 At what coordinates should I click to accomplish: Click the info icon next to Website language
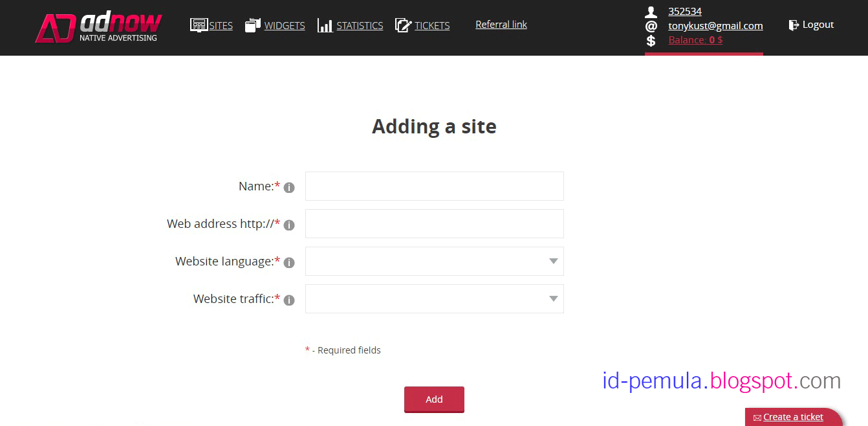click(x=289, y=263)
